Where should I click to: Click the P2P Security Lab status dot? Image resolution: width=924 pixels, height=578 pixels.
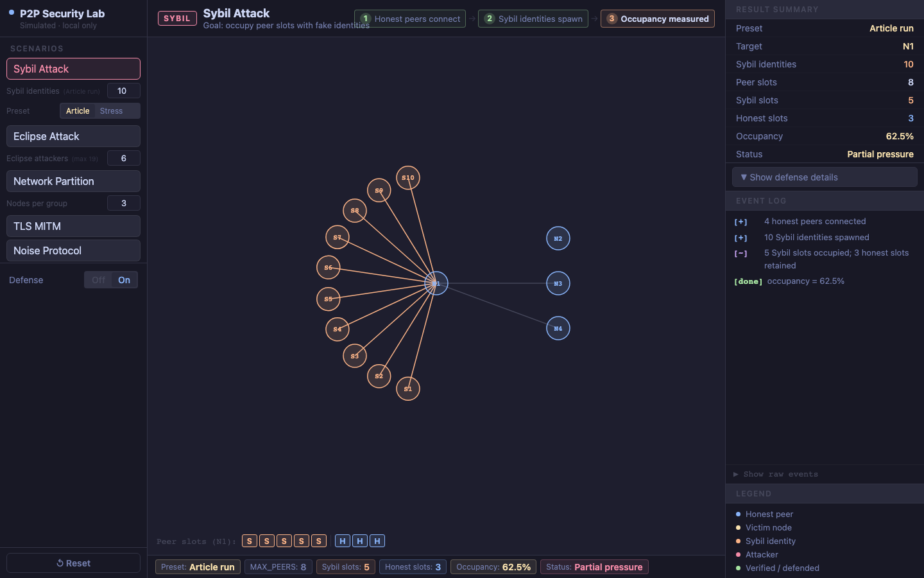12,12
